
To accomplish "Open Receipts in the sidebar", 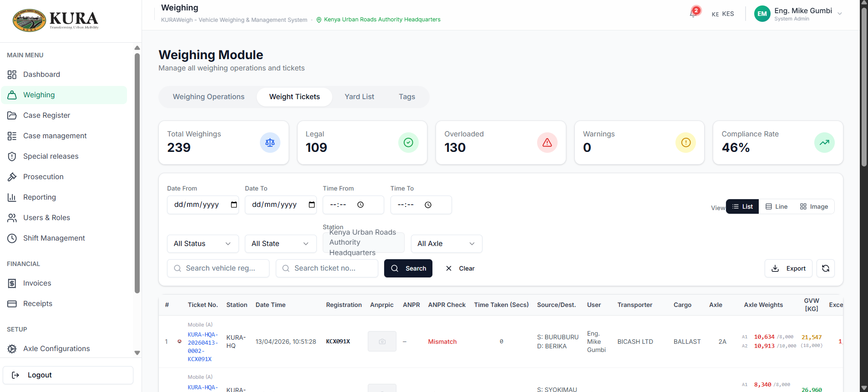I will (x=64, y=304).
